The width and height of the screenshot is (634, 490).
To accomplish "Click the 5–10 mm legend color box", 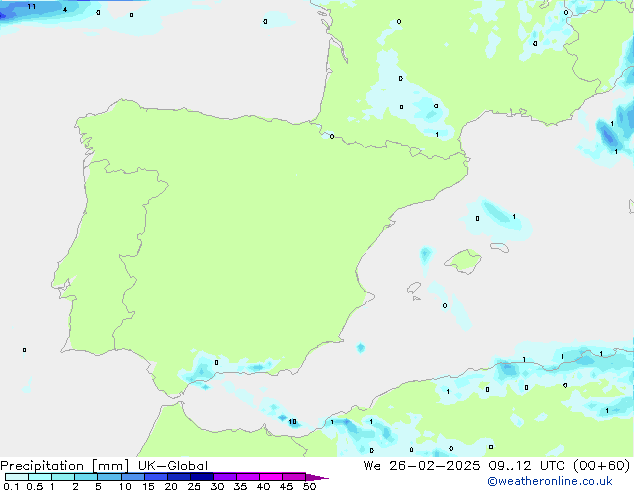I will tap(110, 477).
